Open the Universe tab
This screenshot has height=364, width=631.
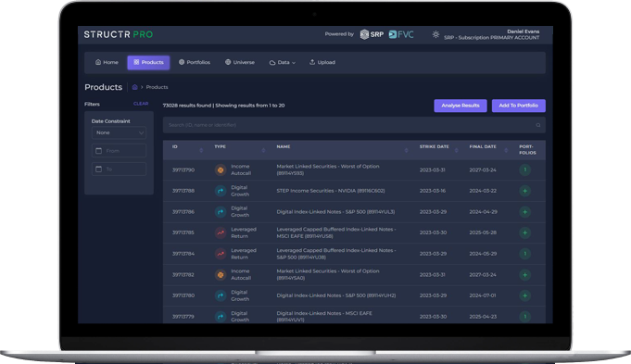pos(240,62)
